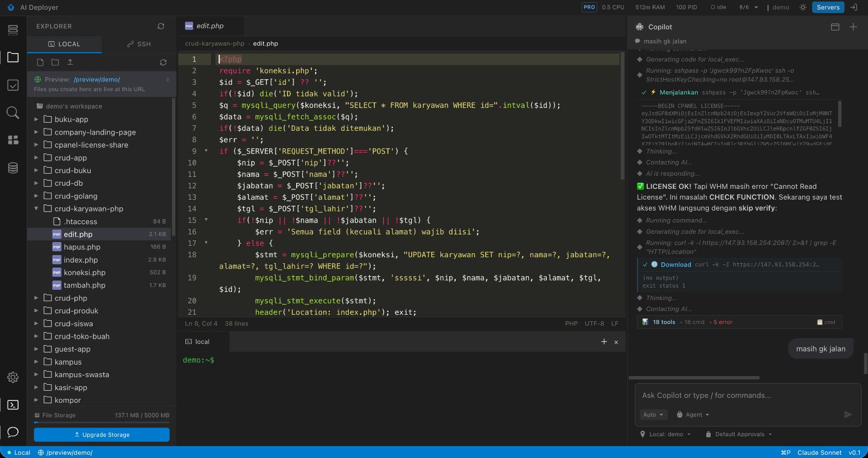
Task: Click the Copilot chat horizontal scrollbar
Action: coord(694,378)
